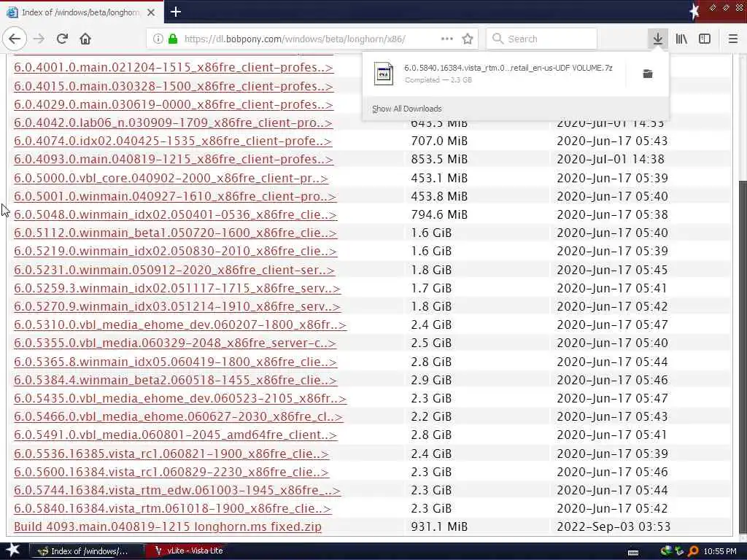This screenshot has width=747, height=560.
Task: Click the 707.0 MiB size value
Action: click(x=439, y=141)
